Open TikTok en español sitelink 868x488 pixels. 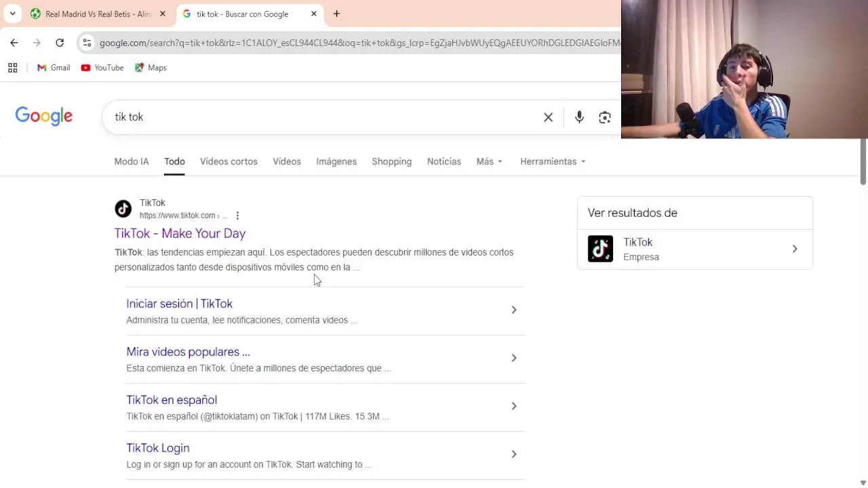click(172, 400)
